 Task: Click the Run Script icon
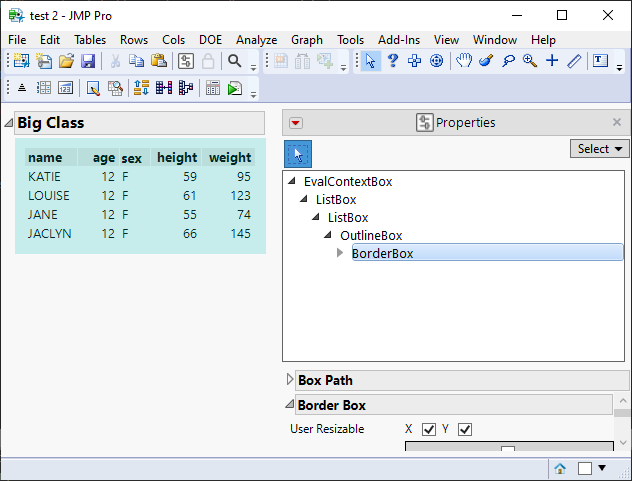coord(234,88)
